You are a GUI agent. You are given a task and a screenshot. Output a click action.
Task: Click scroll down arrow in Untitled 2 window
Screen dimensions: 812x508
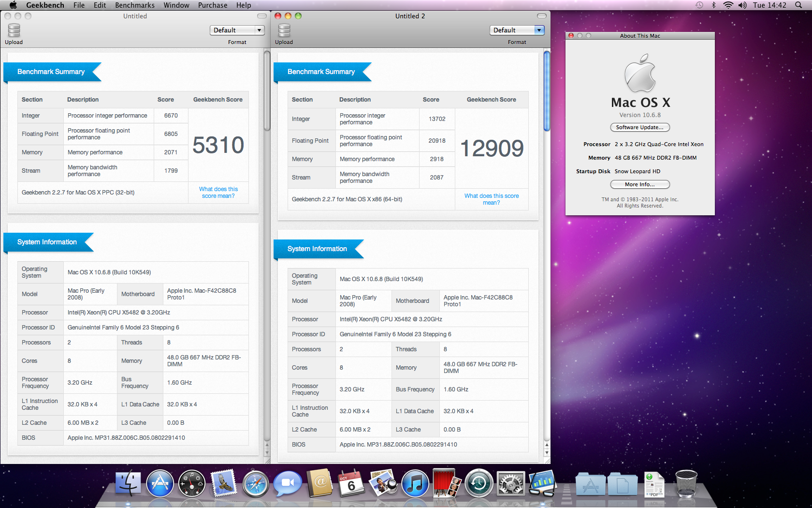pyautogui.click(x=547, y=453)
